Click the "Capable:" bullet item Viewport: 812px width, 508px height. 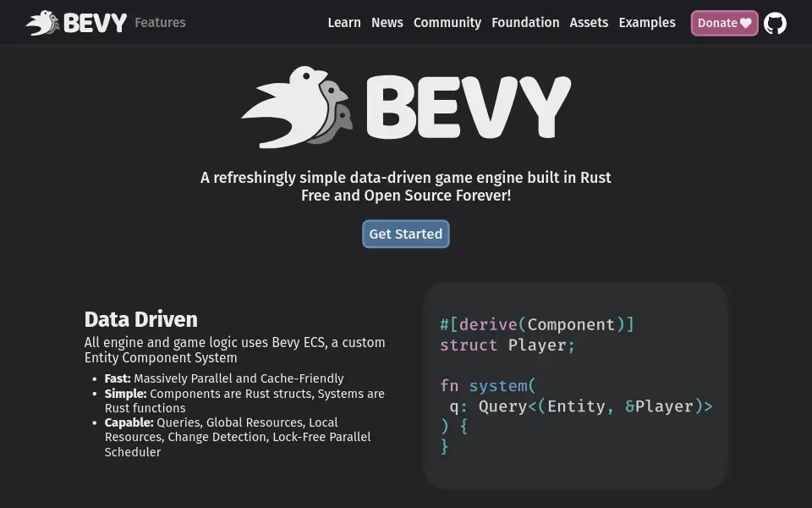click(238, 437)
